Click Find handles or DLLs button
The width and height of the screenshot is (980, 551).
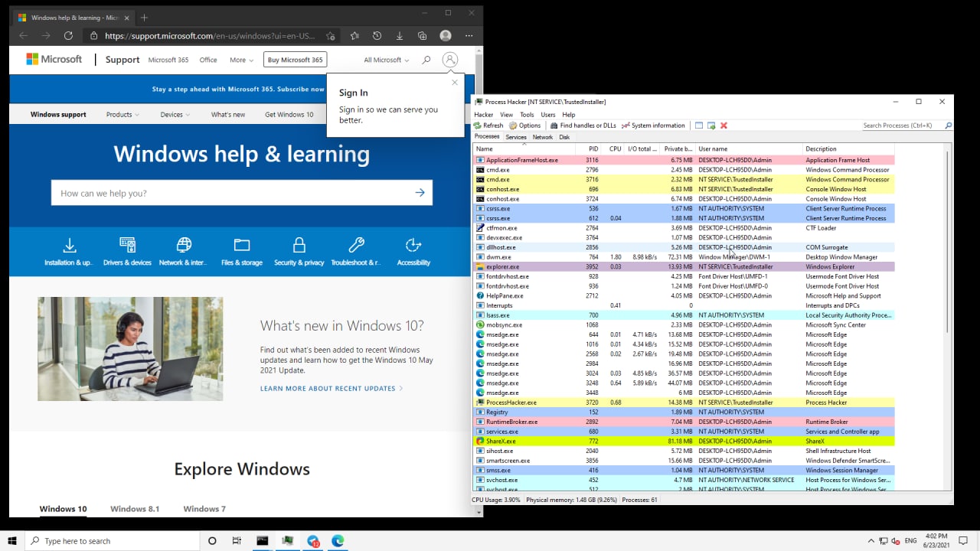coord(583,126)
